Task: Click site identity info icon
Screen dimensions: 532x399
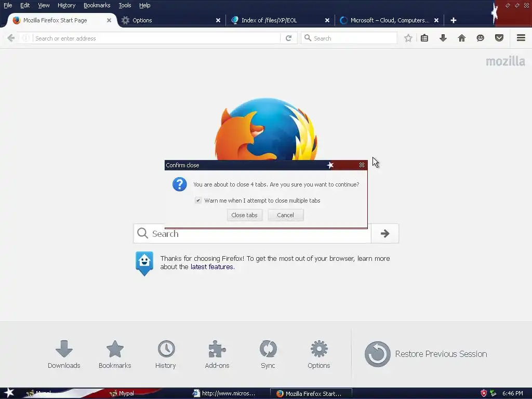Action: point(26,38)
